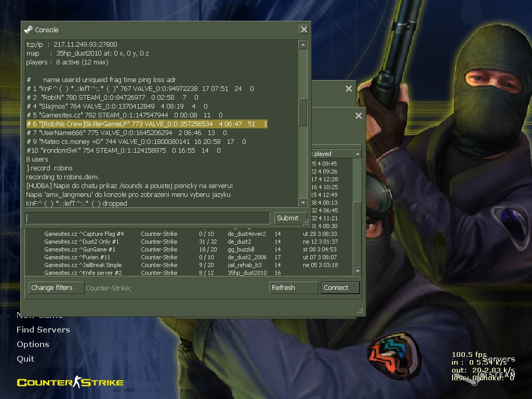Click the Steam icon in the Console title bar
532x399 pixels.
[x=29, y=30]
